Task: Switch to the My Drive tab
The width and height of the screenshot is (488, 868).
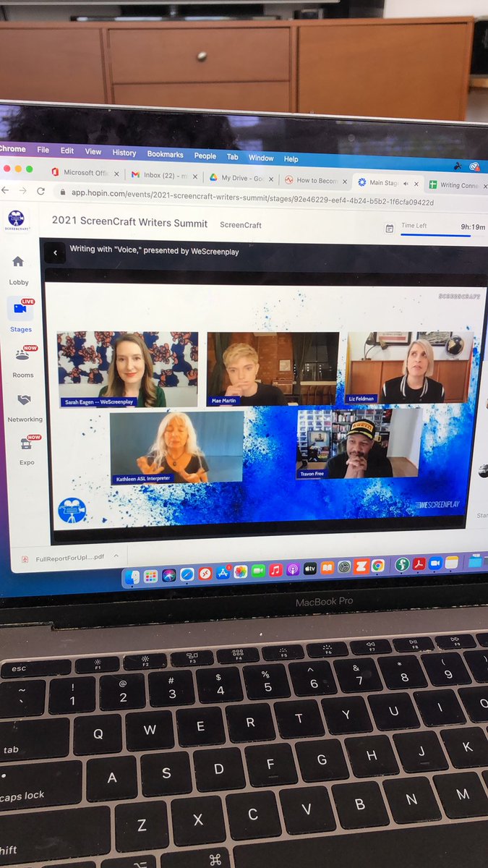Action: click(x=242, y=178)
